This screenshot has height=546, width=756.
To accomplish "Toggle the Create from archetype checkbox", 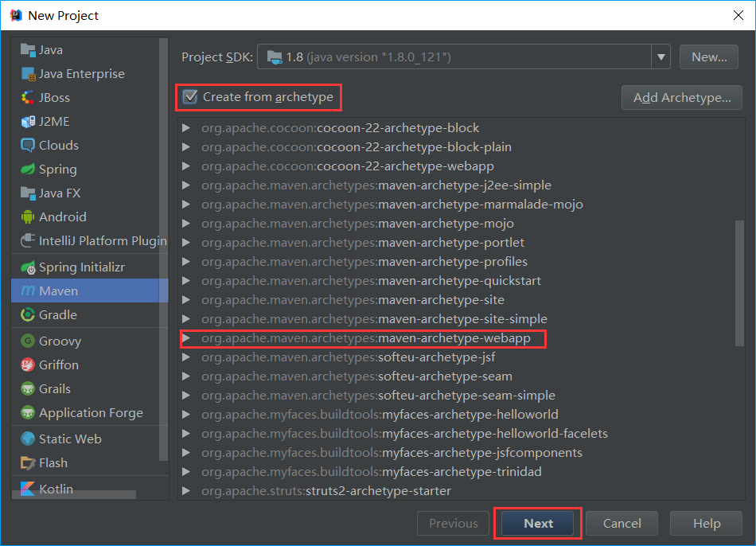I will tap(190, 97).
